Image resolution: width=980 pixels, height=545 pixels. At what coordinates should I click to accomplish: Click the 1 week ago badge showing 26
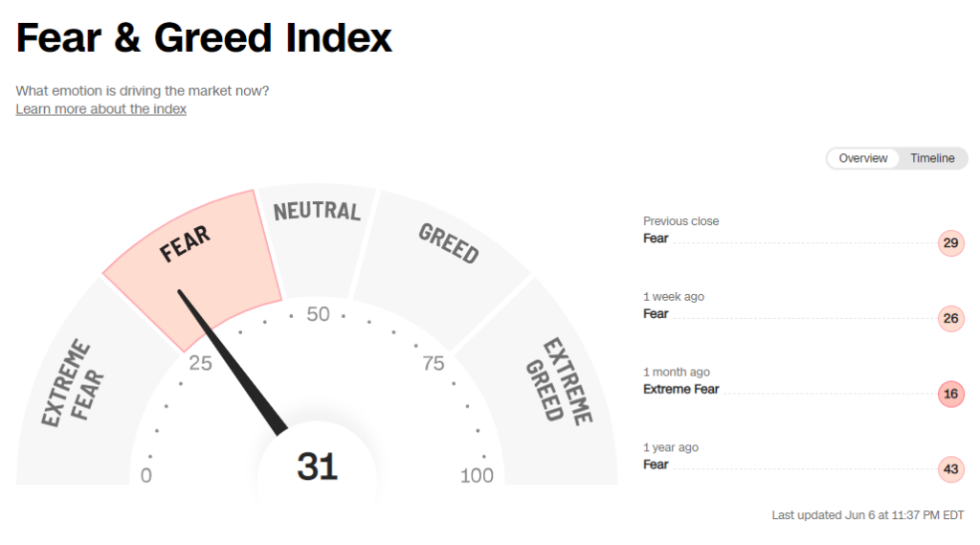click(x=950, y=318)
